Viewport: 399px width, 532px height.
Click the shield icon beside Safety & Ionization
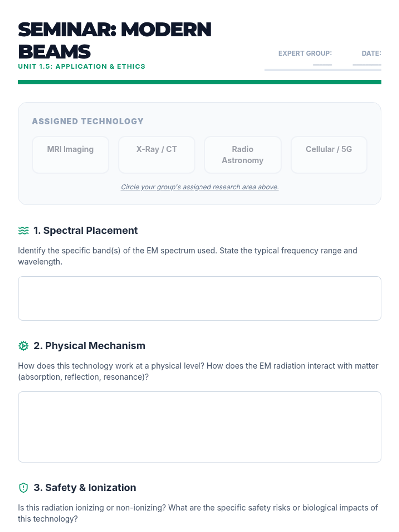point(23,488)
